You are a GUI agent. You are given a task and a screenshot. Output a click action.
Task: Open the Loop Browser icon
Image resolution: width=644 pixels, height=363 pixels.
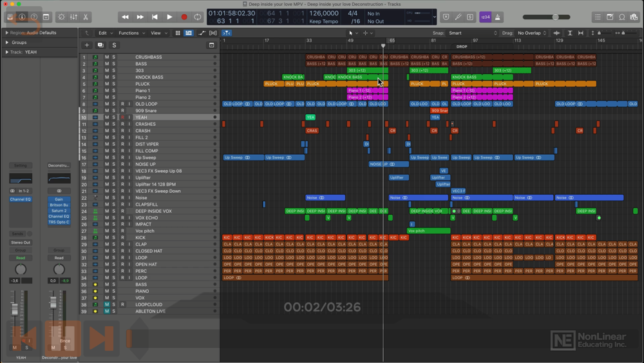[x=622, y=17]
